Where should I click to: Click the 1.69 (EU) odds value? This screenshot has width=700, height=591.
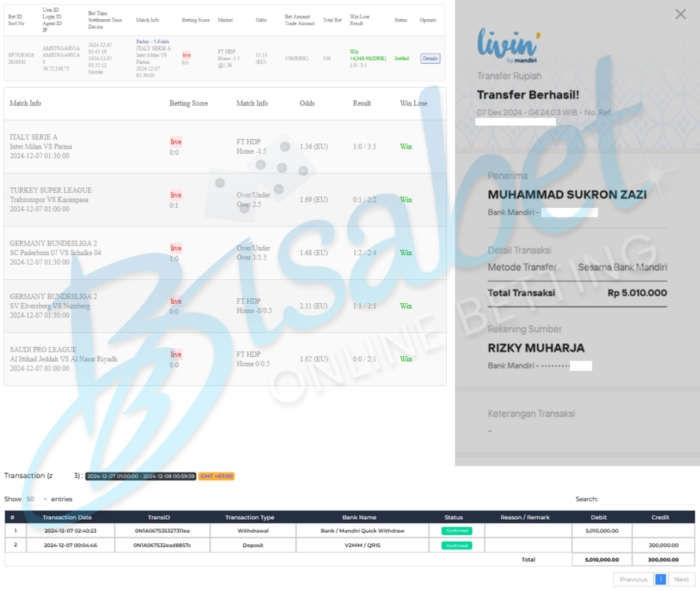tap(313, 200)
